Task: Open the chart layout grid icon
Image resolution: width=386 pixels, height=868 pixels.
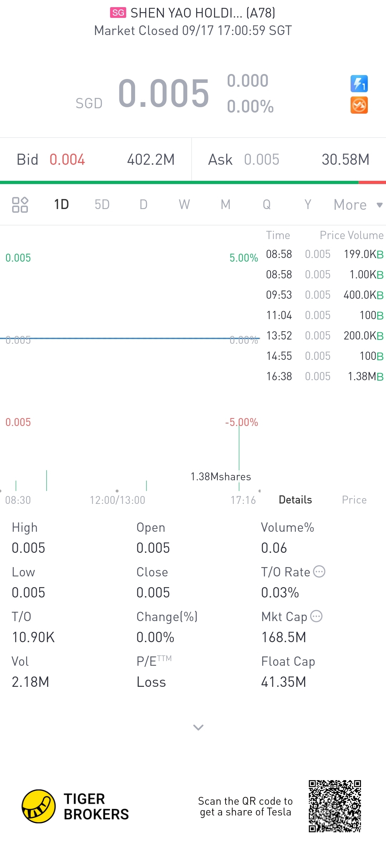Action: 20,205
